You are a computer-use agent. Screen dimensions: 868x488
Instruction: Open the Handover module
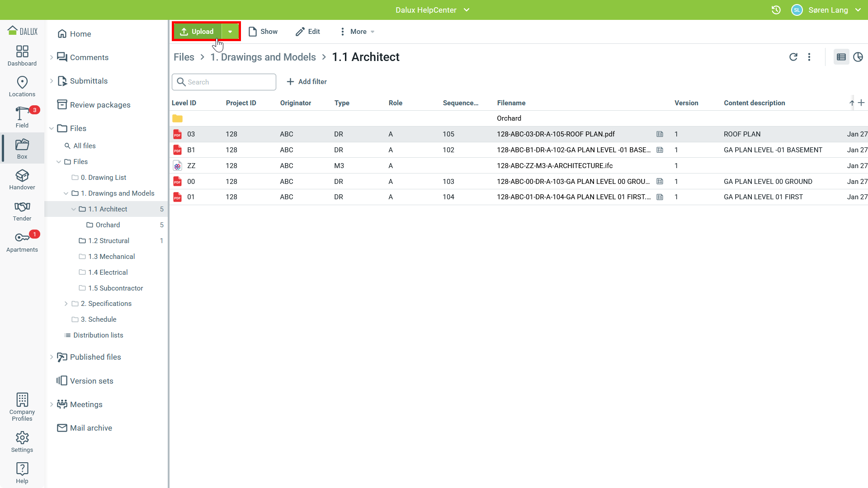(x=22, y=179)
